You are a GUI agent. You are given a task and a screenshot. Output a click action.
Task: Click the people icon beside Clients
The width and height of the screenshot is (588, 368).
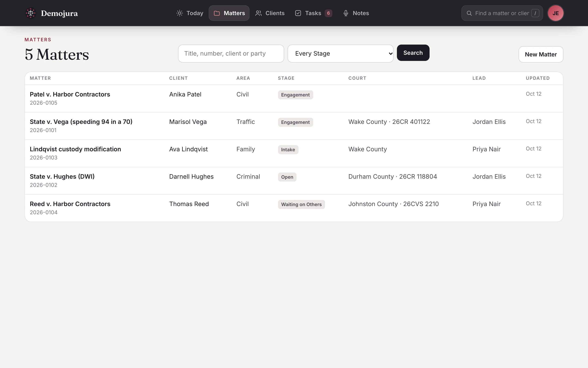[258, 13]
